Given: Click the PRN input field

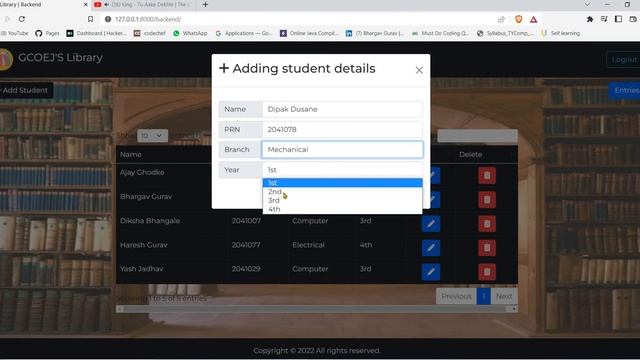Looking at the screenshot, I should pyautogui.click(x=342, y=129).
